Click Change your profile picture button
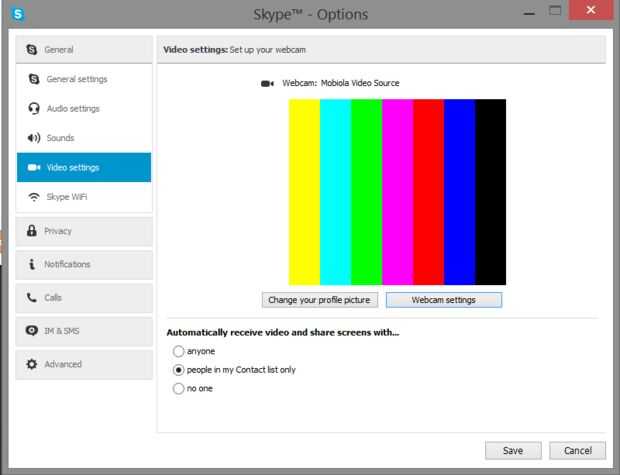The height and width of the screenshot is (475, 620). pyautogui.click(x=319, y=300)
